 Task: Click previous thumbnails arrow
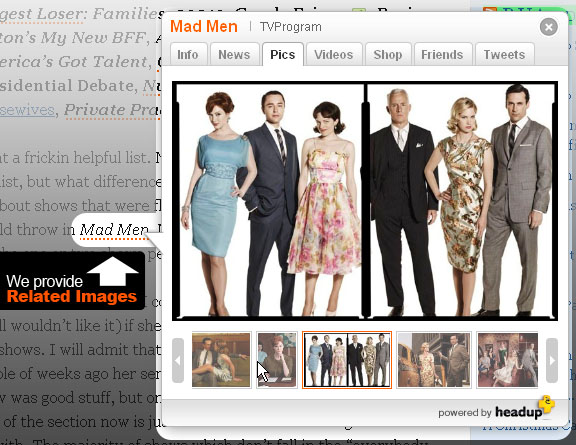point(178,360)
